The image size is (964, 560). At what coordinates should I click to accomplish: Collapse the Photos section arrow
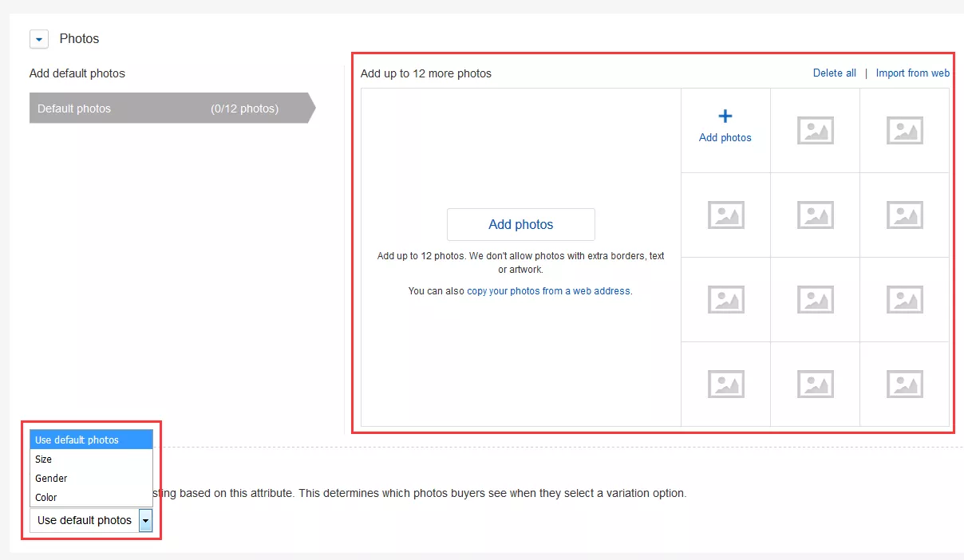(39, 39)
